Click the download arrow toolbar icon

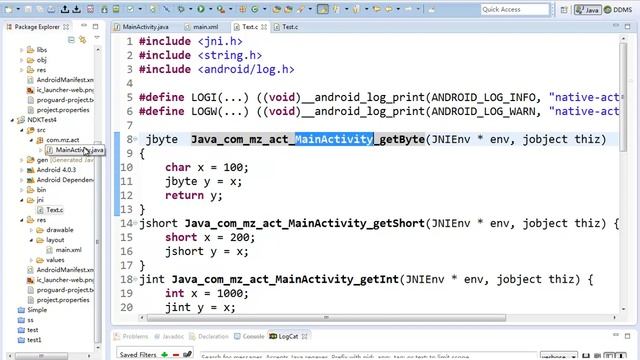(76, 9)
